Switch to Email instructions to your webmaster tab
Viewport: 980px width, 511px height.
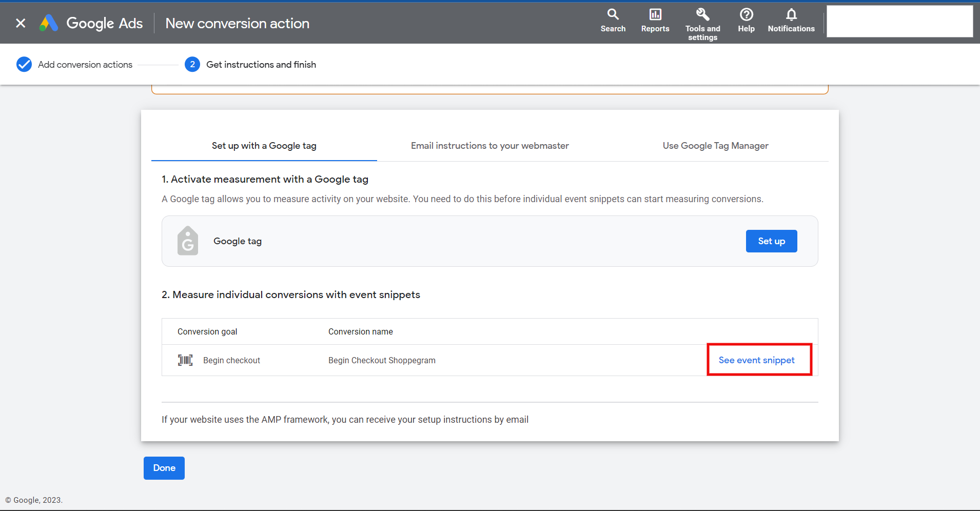[x=490, y=146]
